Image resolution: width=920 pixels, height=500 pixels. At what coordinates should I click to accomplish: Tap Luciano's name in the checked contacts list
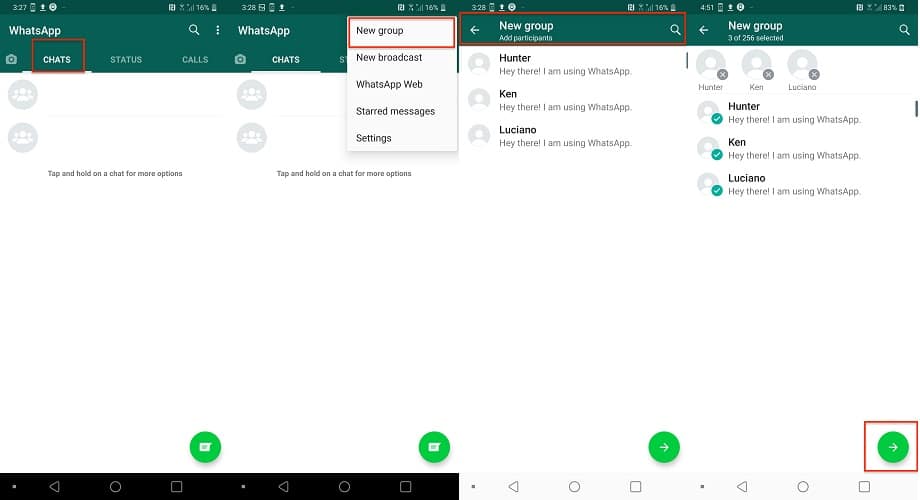746,178
